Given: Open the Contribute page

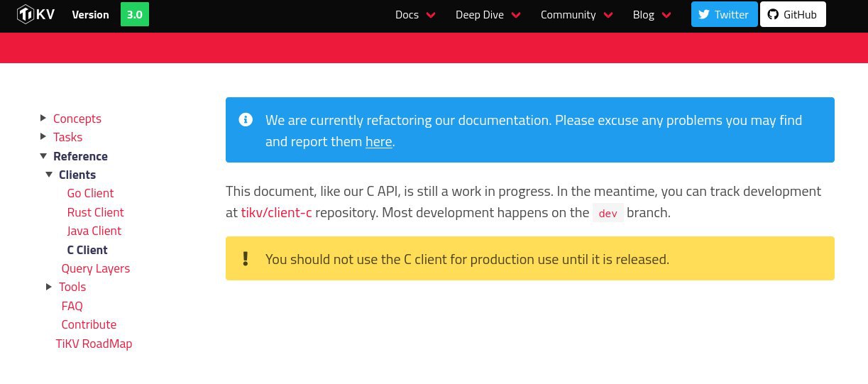Looking at the screenshot, I should coord(89,324).
